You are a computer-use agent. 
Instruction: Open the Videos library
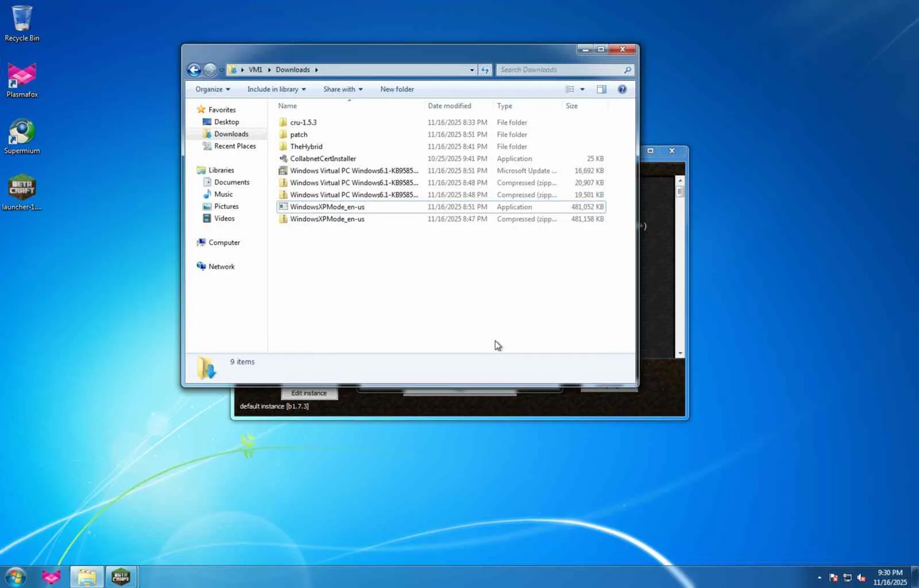pyautogui.click(x=224, y=218)
